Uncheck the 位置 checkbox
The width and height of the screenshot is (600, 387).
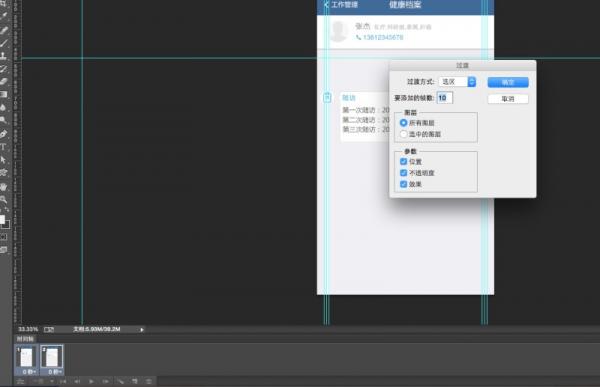(403, 162)
